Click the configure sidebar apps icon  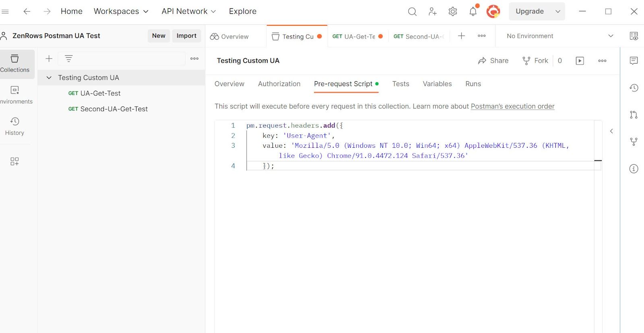coord(14,161)
